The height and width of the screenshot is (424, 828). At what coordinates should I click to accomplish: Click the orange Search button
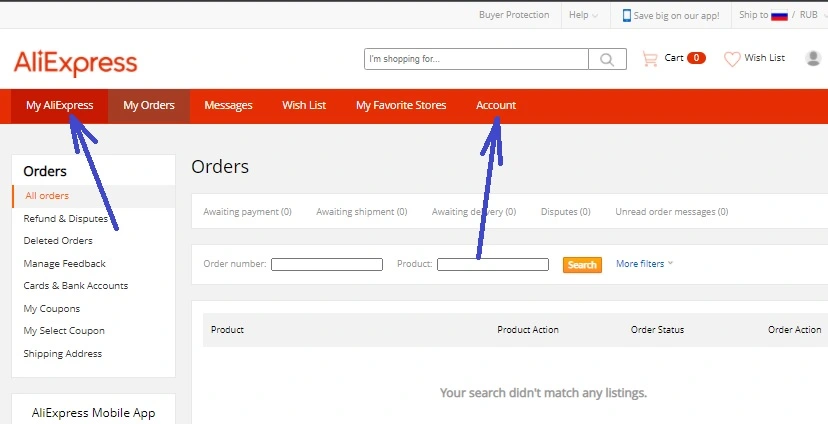tap(582, 265)
